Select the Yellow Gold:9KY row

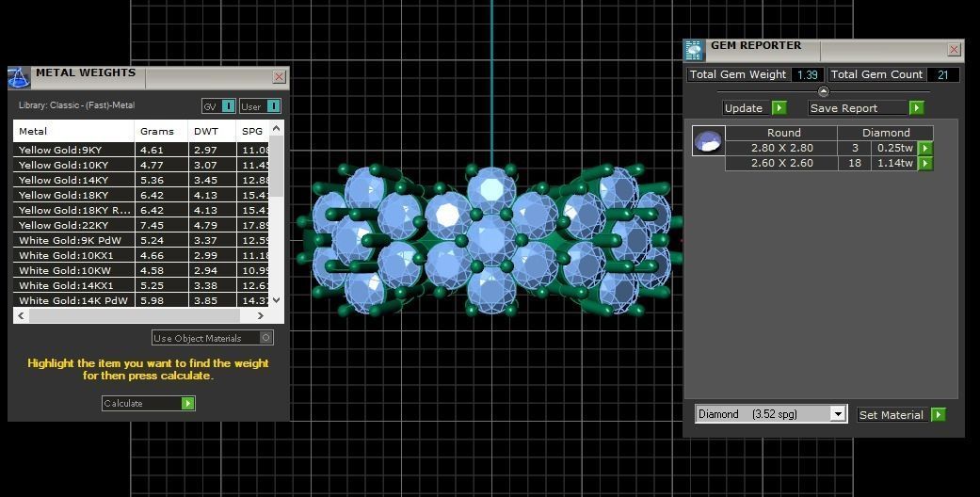(141, 150)
